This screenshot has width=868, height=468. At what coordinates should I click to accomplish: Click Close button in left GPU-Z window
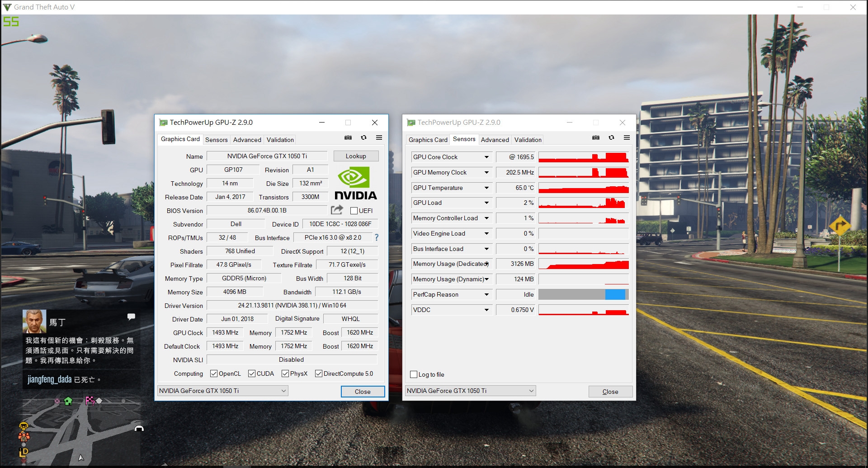[x=363, y=392]
